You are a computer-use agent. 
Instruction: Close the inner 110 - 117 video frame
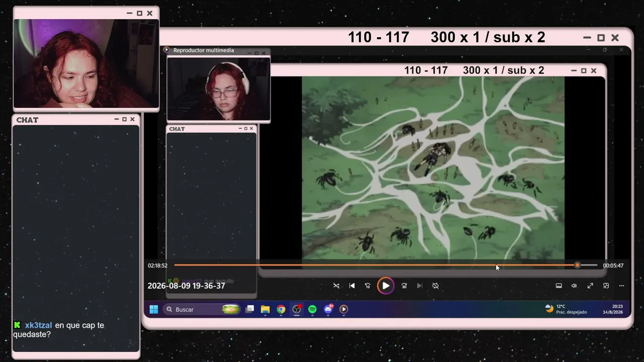594,71
